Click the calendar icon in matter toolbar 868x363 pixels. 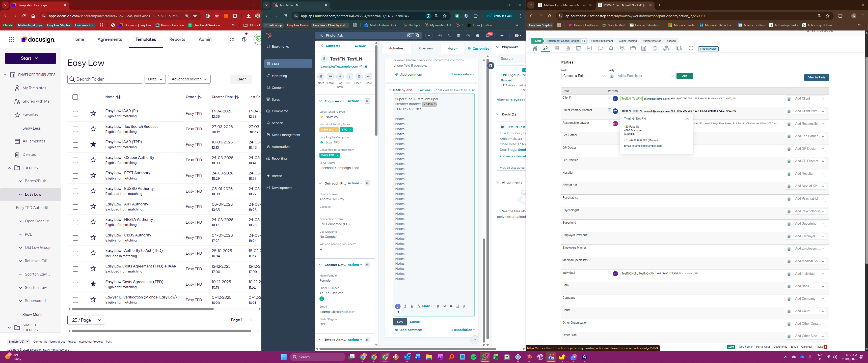click(579, 48)
